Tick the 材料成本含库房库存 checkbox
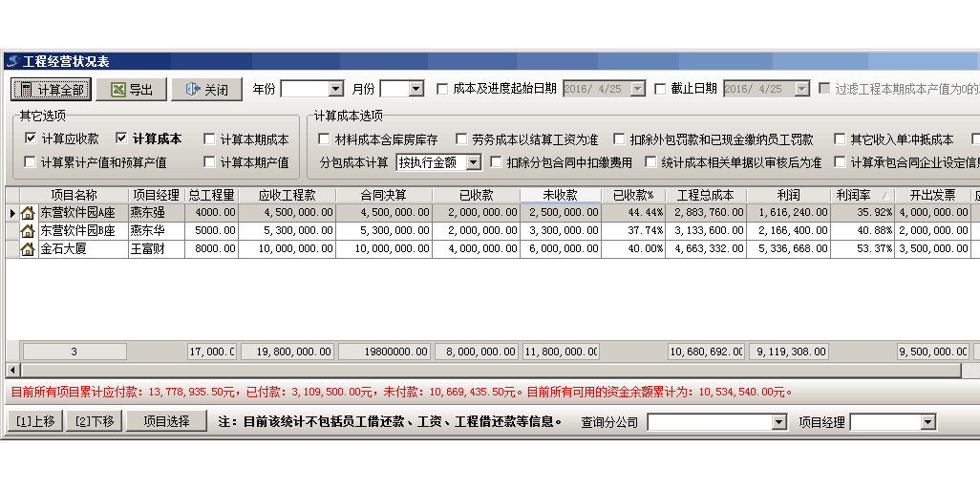 (324, 139)
